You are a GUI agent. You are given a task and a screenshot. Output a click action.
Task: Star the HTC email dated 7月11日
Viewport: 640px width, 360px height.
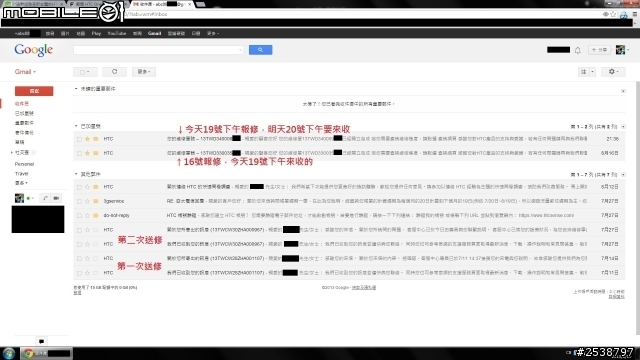click(87, 273)
